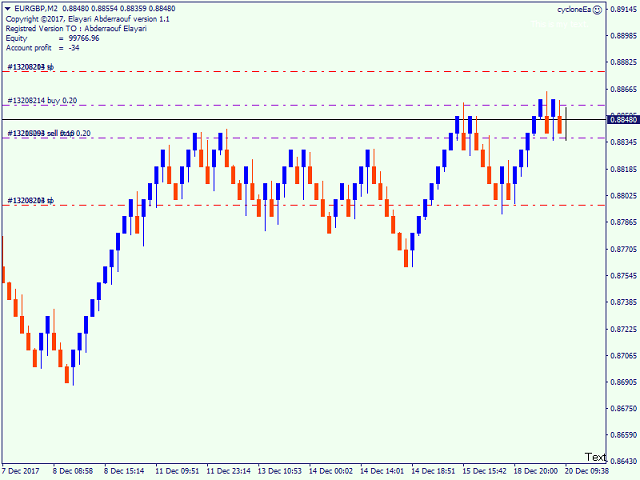Click the 0.88985 price scale value
640x480 pixels.
[x=624, y=36]
